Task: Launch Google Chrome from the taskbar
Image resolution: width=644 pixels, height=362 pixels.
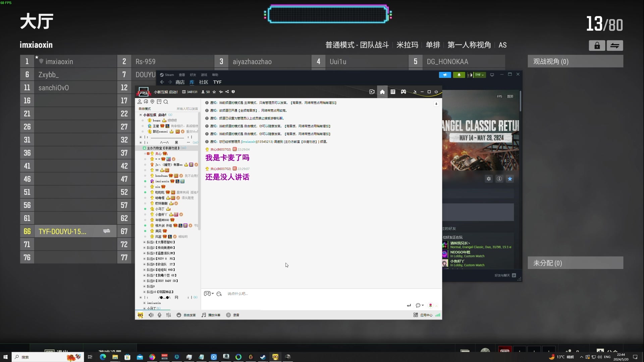Action: pyautogui.click(x=152, y=357)
